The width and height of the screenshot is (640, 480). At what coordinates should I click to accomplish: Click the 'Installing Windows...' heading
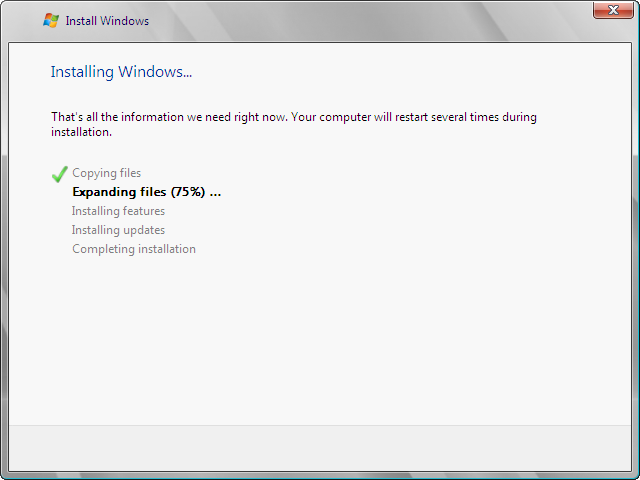coord(121,72)
